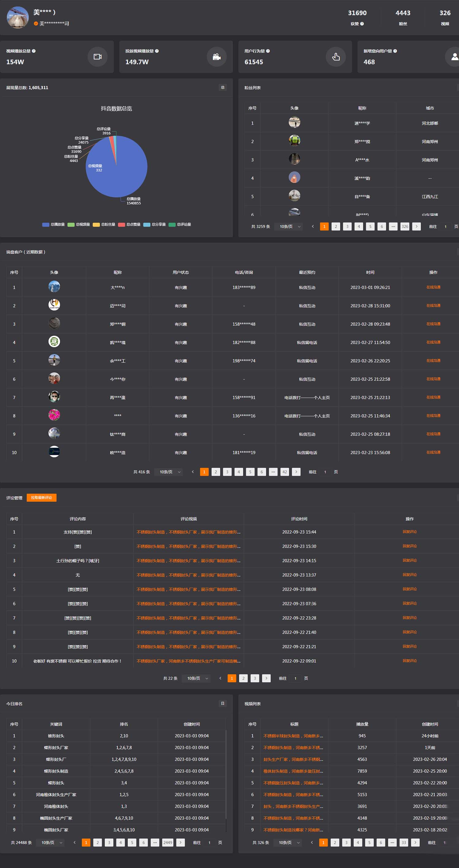Viewport: 459px width, 868px height.
Task: Go to page 2 of 评论管理 list
Action: pos(243,678)
